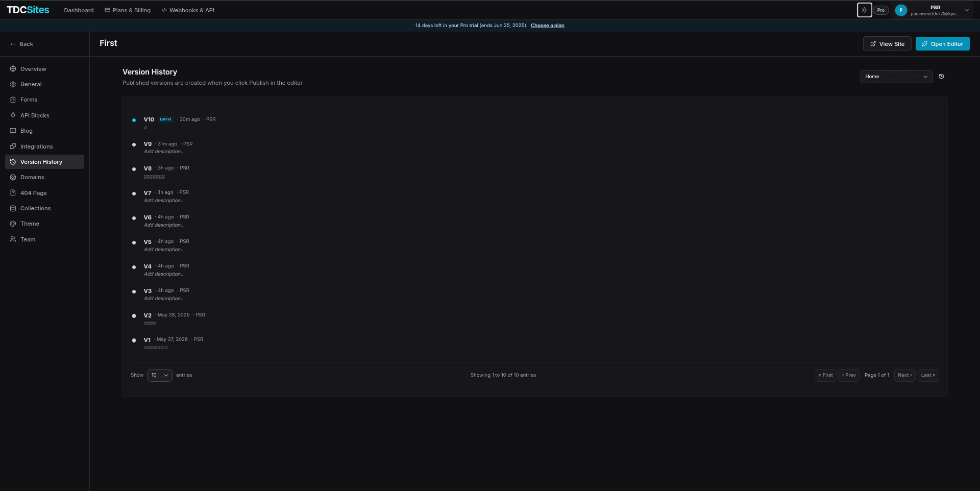The width and height of the screenshot is (980, 491).
Task: Open Domains section label
Action: (32, 177)
